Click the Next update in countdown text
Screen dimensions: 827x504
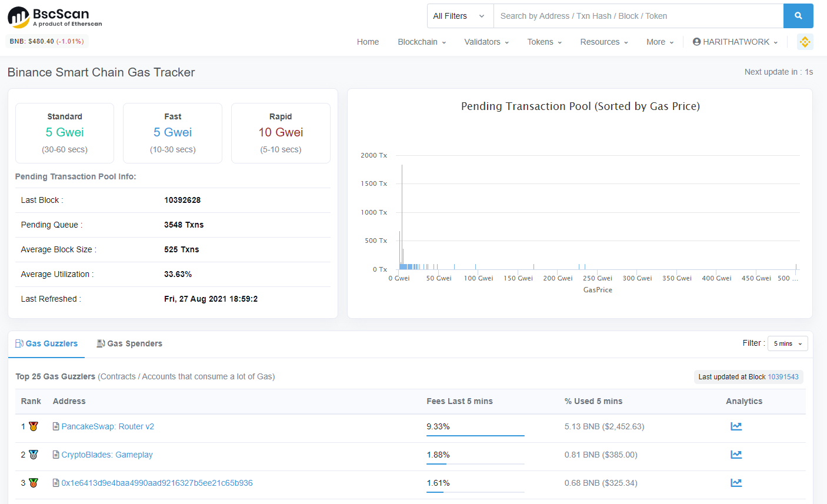(x=778, y=72)
